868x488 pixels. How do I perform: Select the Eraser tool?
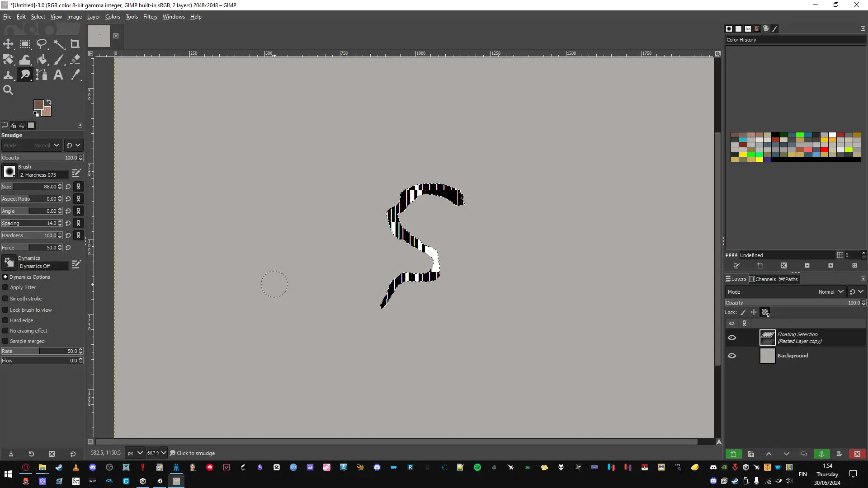(x=75, y=59)
